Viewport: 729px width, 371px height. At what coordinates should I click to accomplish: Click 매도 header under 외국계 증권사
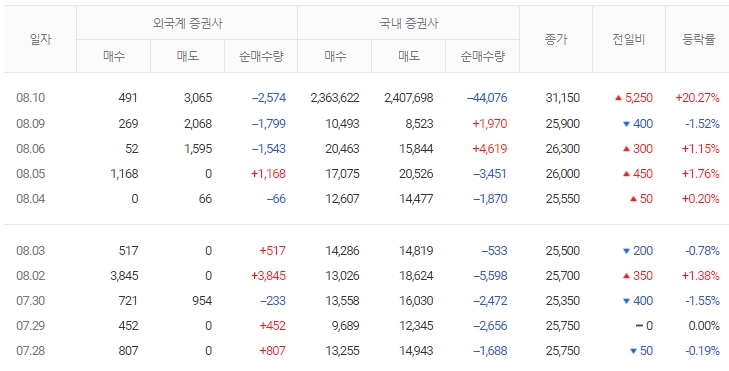(187, 56)
